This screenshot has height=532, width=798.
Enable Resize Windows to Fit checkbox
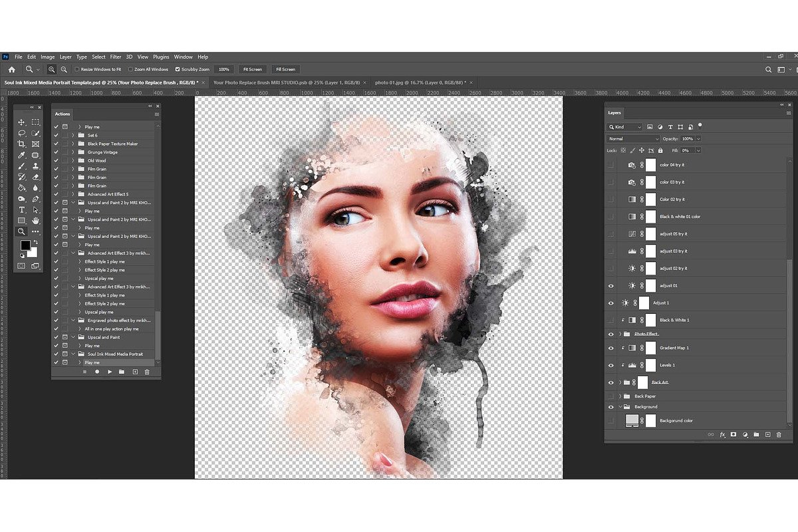click(x=77, y=69)
